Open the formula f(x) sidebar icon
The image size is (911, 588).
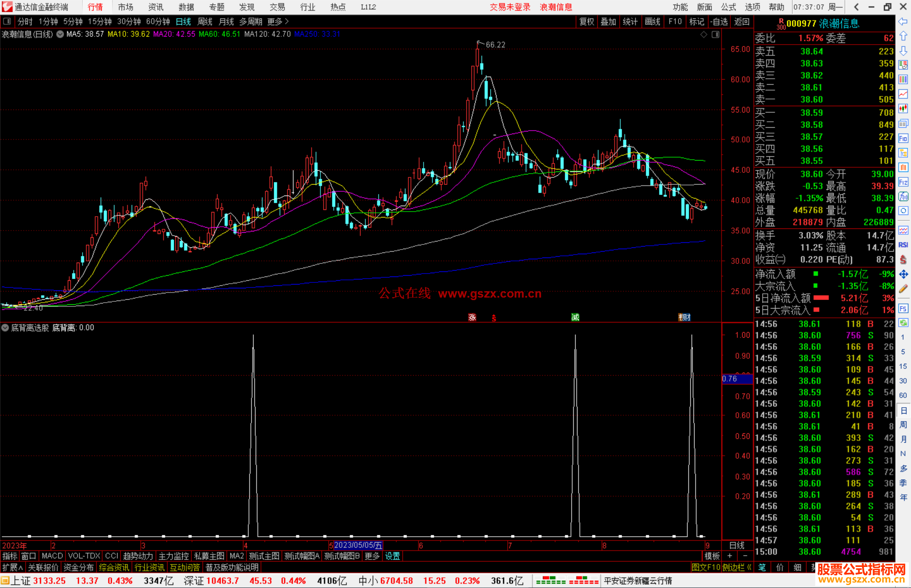coord(903,197)
